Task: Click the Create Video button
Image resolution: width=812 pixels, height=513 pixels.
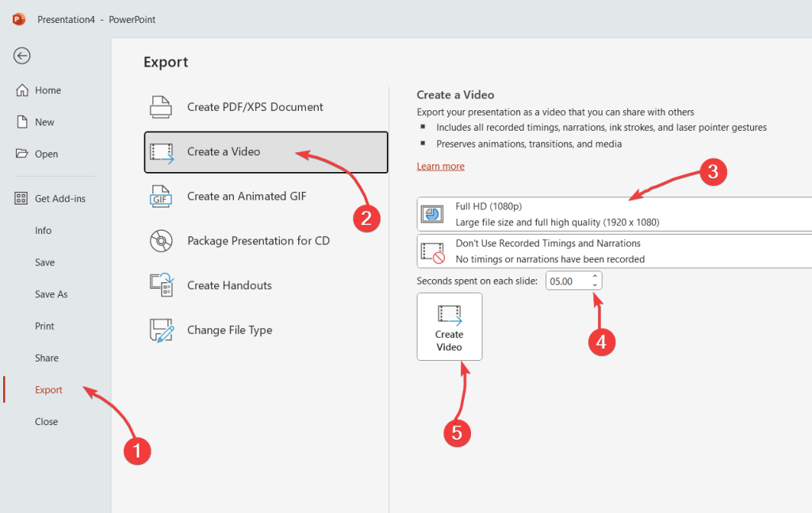Action: click(x=450, y=327)
